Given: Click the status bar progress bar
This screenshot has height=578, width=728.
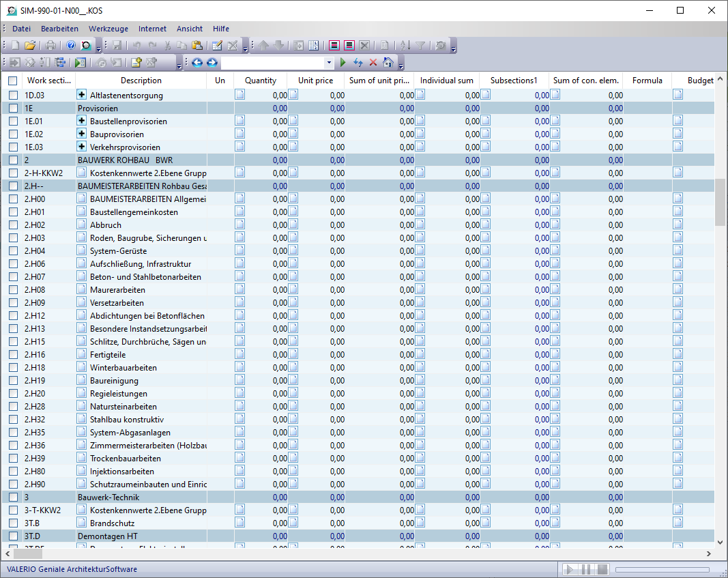Looking at the screenshot, I should tap(662, 570).
